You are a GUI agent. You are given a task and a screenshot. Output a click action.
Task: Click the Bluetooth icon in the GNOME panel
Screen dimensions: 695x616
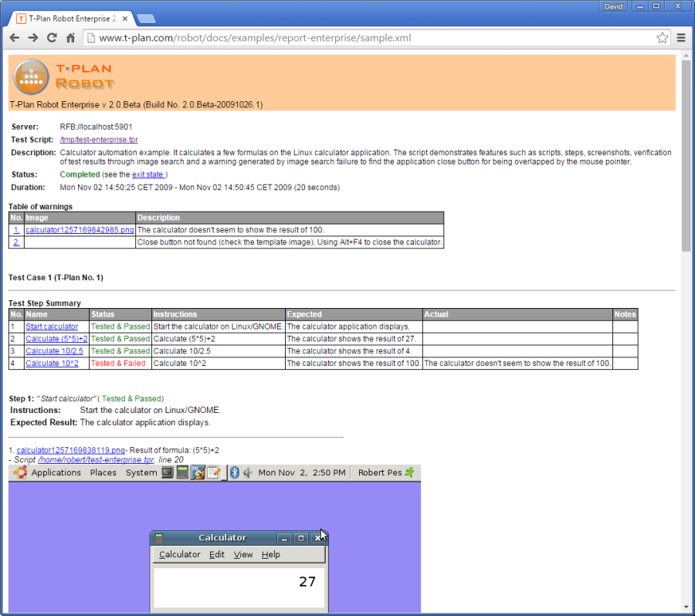coord(235,472)
